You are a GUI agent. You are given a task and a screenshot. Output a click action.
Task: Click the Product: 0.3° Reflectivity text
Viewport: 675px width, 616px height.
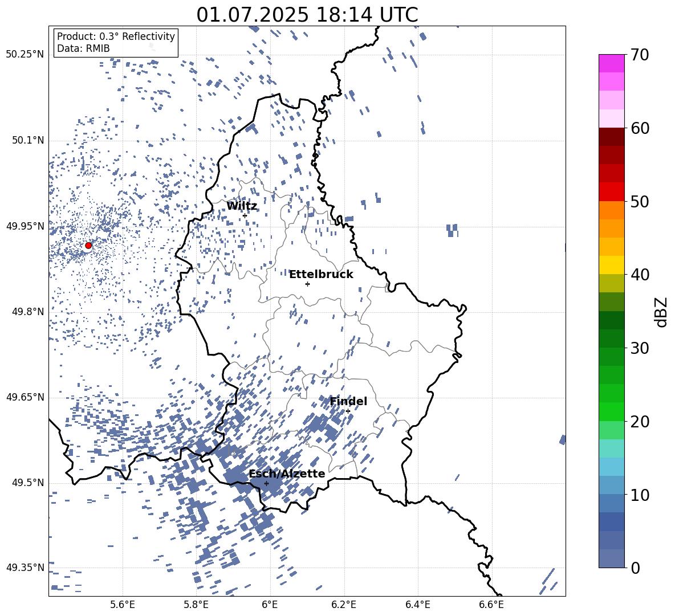(x=116, y=36)
